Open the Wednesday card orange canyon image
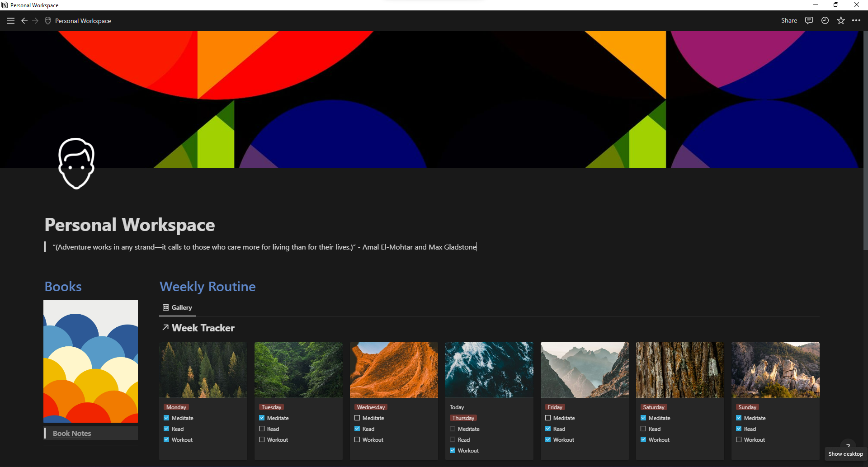 [394, 370]
